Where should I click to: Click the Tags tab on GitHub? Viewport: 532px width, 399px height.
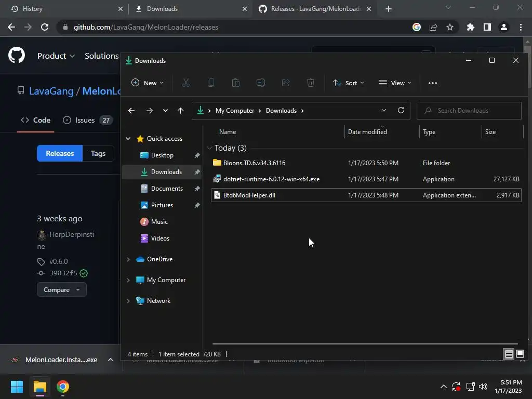click(98, 153)
